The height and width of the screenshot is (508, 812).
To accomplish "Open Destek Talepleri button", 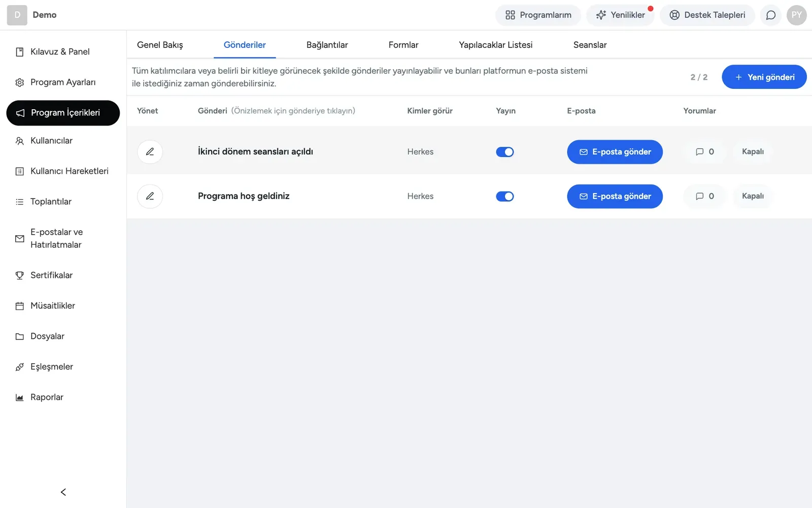I will click(707, 15).
